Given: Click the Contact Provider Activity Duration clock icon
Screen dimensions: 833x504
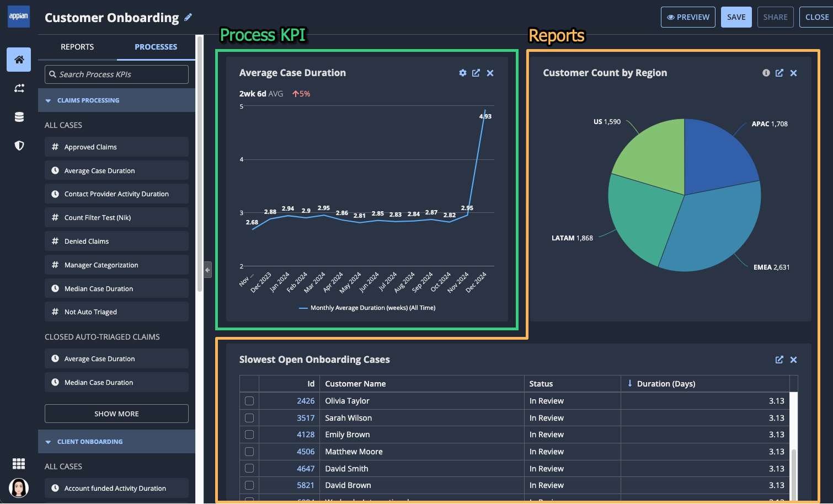Looking at the screenshot, I should pos(55,194).
